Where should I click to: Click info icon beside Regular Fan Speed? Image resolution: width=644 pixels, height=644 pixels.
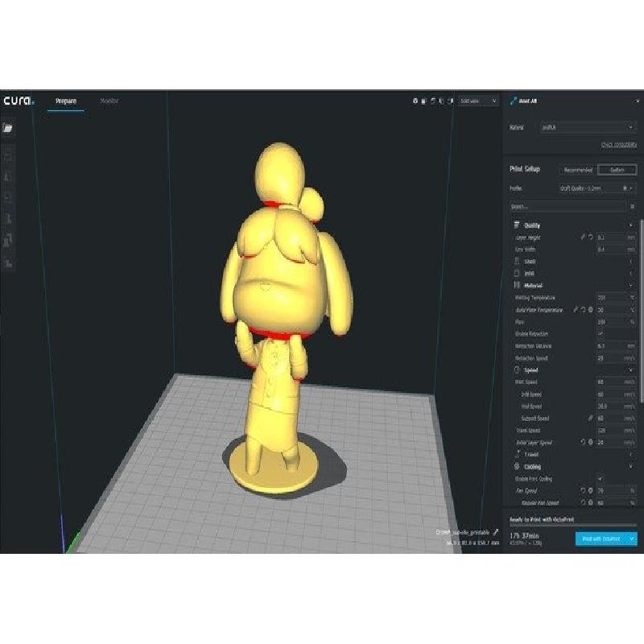(x=591, y=502)
